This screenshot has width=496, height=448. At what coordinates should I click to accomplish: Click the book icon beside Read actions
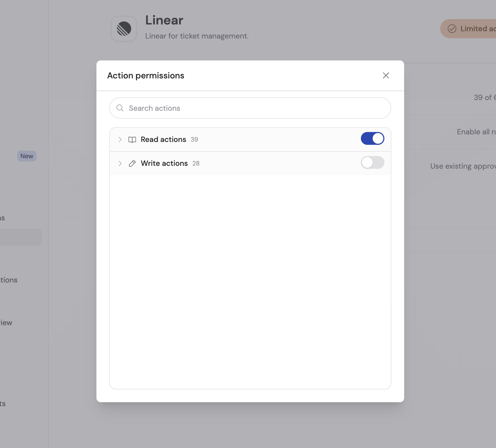pyautogui.click(x=132, y=140)
